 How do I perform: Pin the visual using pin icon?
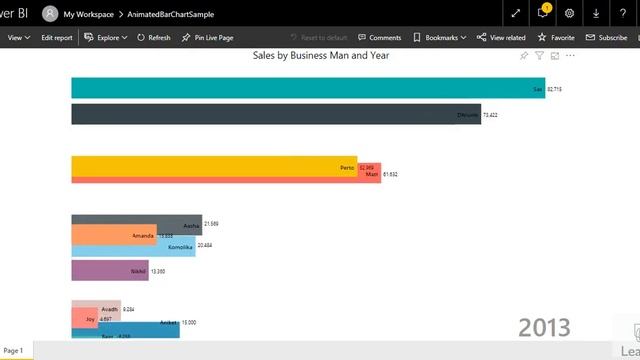524,56
